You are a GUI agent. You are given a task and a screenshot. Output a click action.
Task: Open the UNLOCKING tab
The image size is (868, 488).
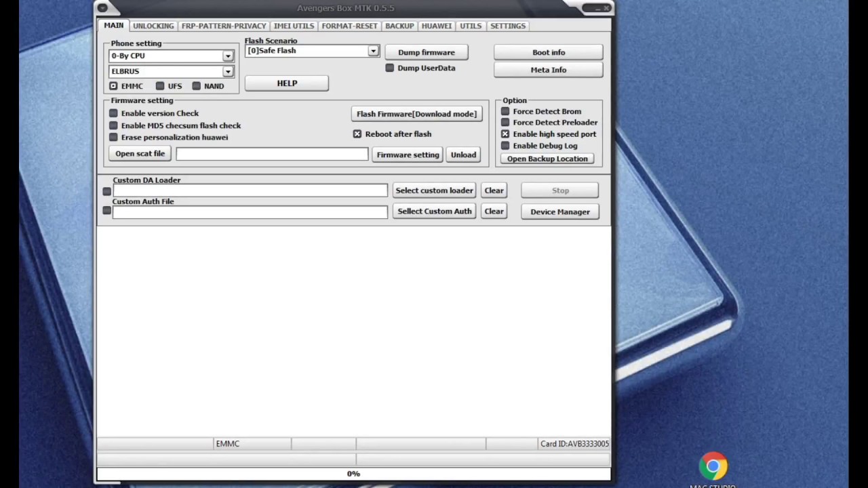point(153,26)
